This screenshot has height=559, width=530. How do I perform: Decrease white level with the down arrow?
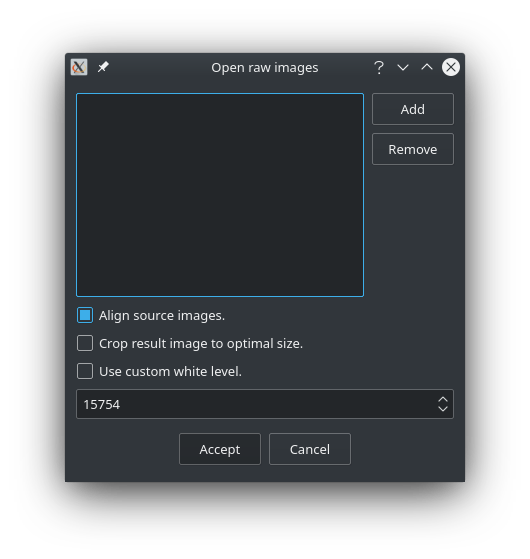click(x=443, y=409)
